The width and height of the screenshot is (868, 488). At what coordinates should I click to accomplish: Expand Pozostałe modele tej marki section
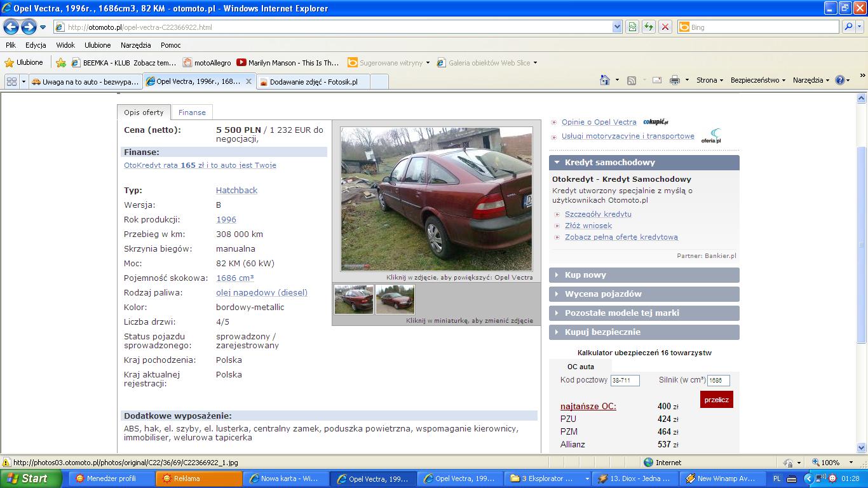pyautogui.click(x=644, y=313)
